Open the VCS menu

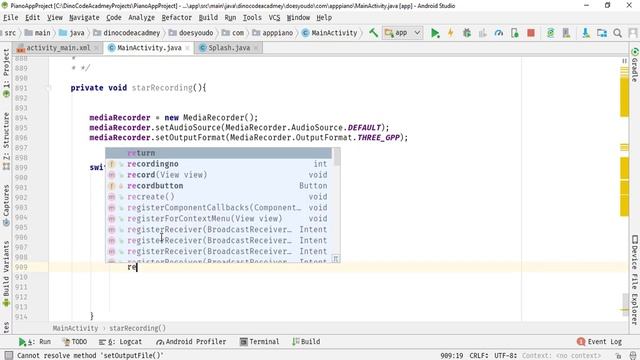(274, 18)
